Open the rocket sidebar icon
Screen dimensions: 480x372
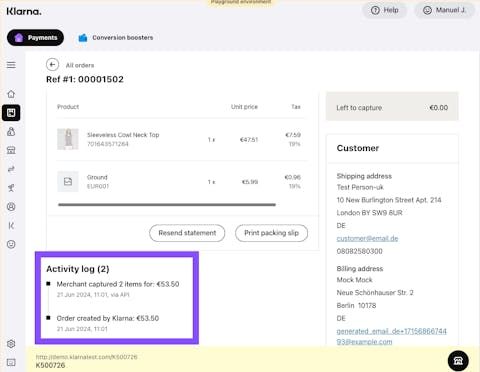11,188
